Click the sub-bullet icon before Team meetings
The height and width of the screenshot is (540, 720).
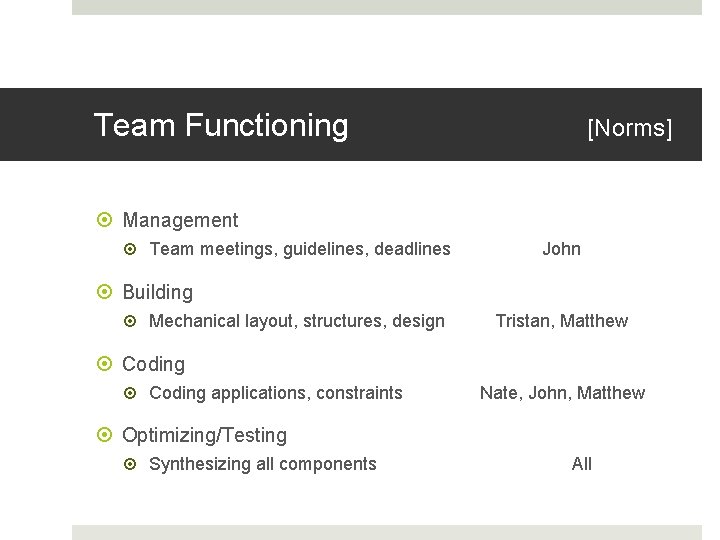[x=135, y=249]
